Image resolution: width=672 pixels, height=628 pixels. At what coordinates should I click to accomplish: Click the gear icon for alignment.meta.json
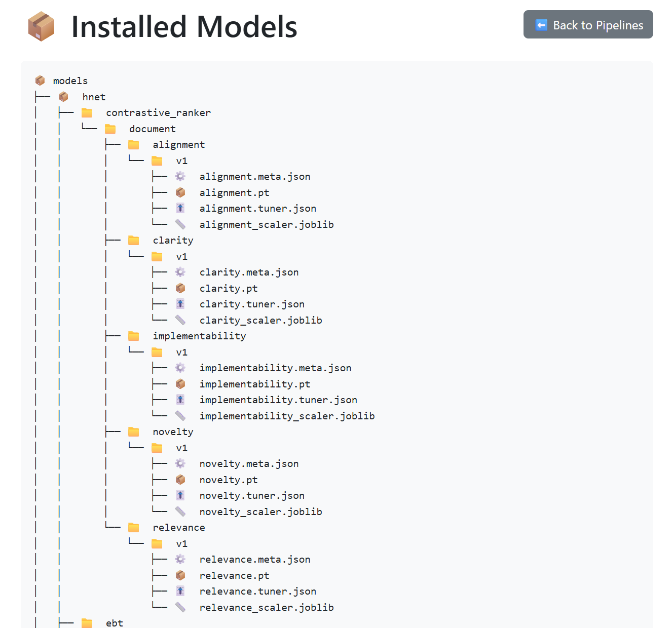180,176
